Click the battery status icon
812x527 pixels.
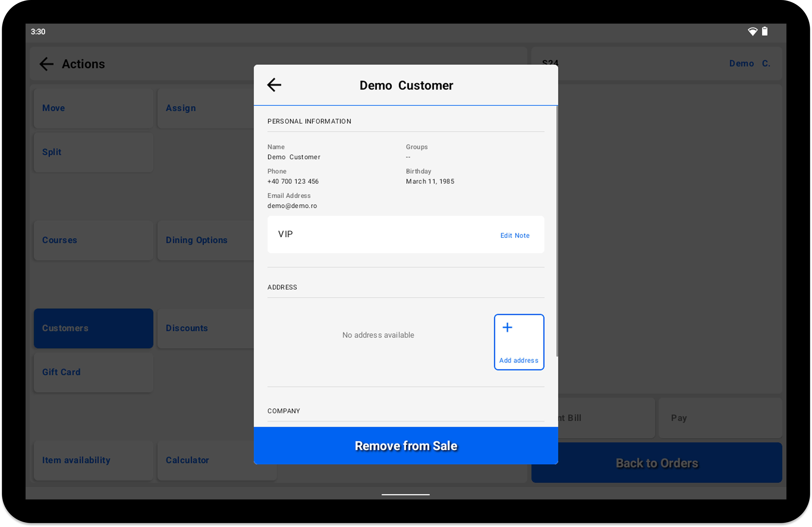point(765,31)
